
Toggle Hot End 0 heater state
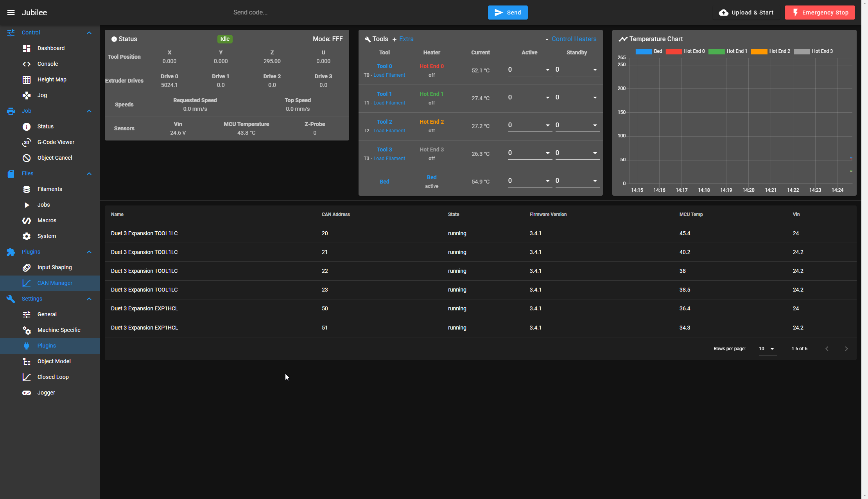(431, 66)
